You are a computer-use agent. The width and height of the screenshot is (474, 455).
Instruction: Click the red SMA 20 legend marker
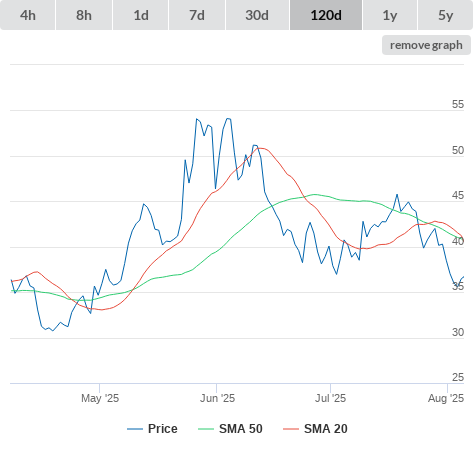pos(291,429)
